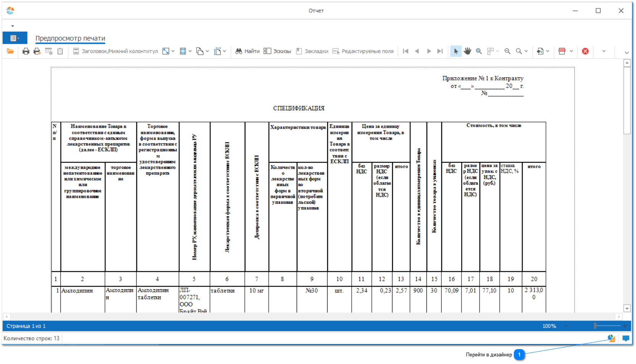The image size is (636, 364).
Task: Go to the first page
Action: pyautogui.click(x=406, y=51)
